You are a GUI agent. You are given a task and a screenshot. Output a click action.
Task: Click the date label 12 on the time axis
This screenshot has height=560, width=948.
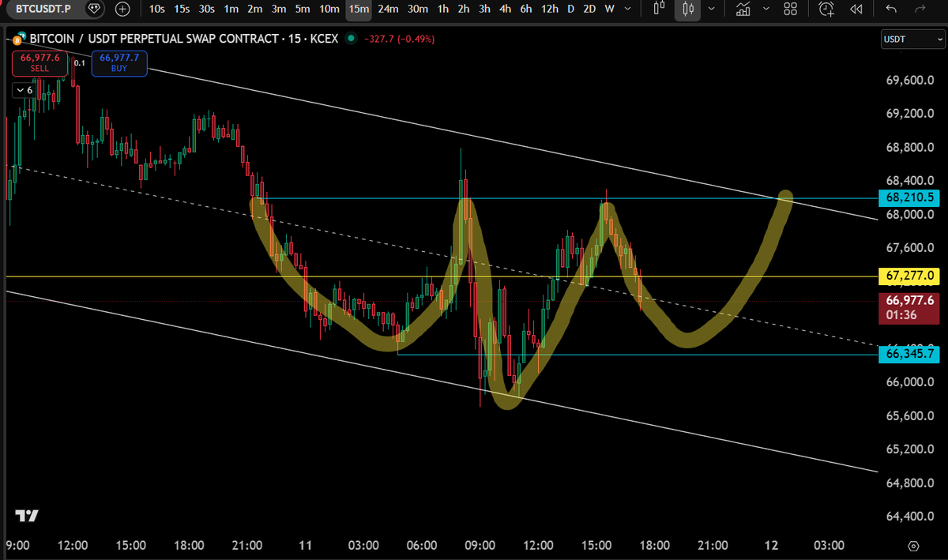click(771, 545)
